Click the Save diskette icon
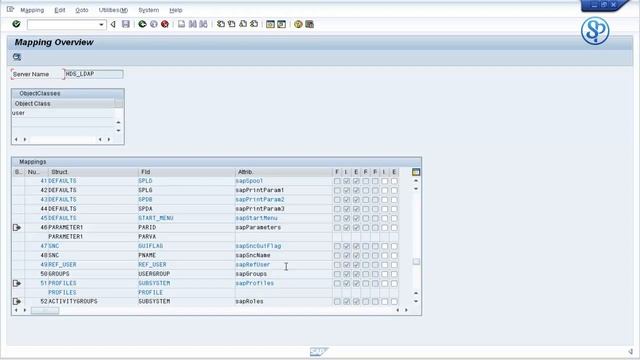 point(126,24)
